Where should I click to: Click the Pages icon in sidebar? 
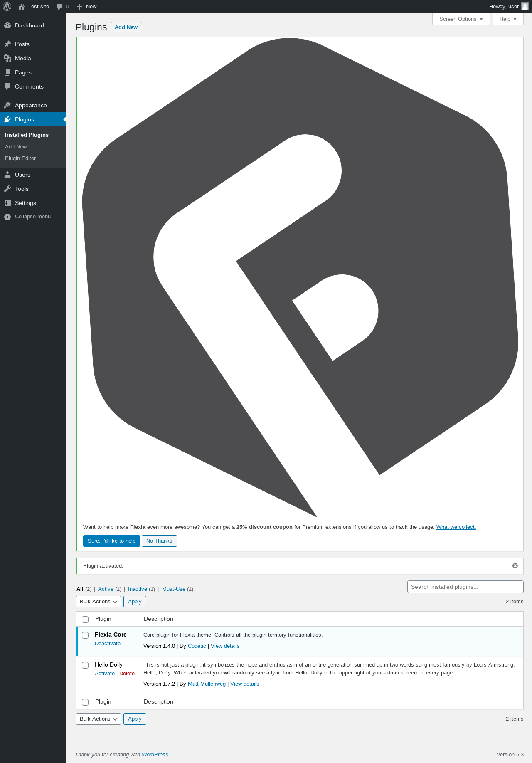pyautogui.click(x=7, y=72)
